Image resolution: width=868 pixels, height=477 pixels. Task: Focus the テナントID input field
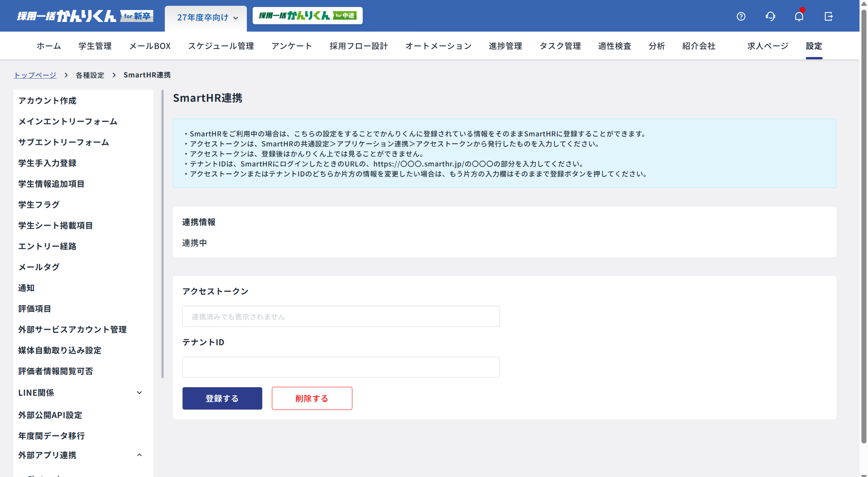point(341,367)
